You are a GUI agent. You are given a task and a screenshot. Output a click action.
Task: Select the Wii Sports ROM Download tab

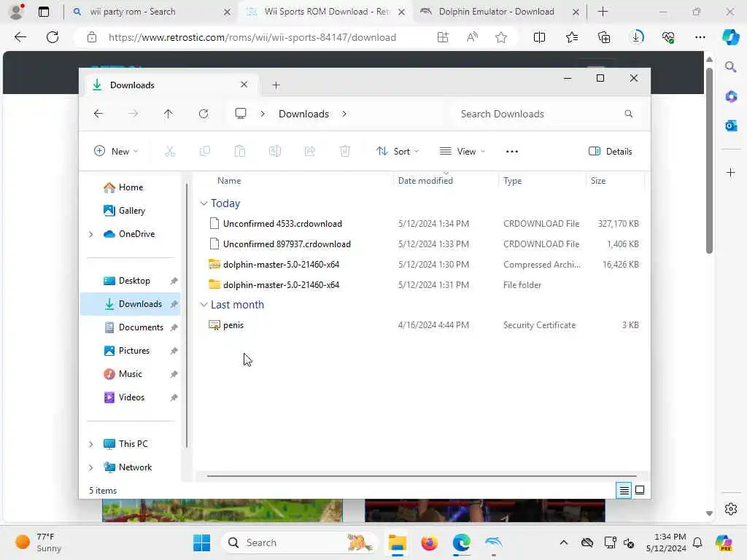point(326,12)
